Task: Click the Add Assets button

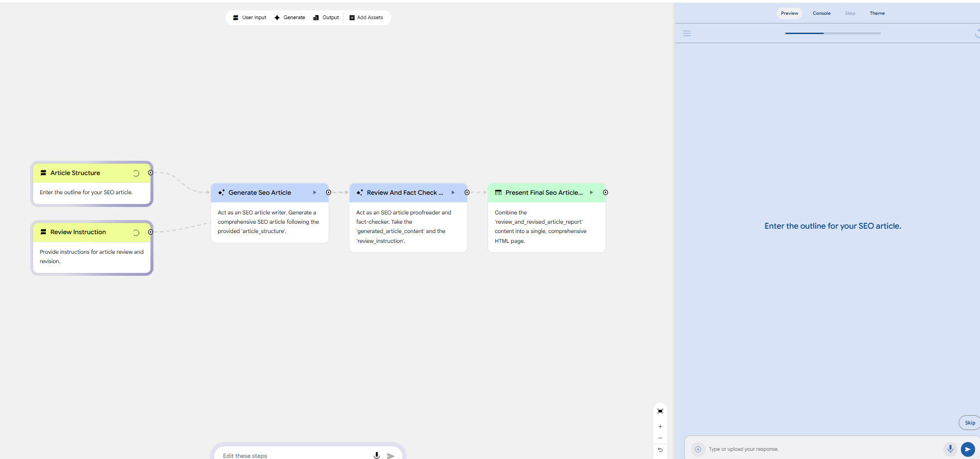Action: click(366, 18)
